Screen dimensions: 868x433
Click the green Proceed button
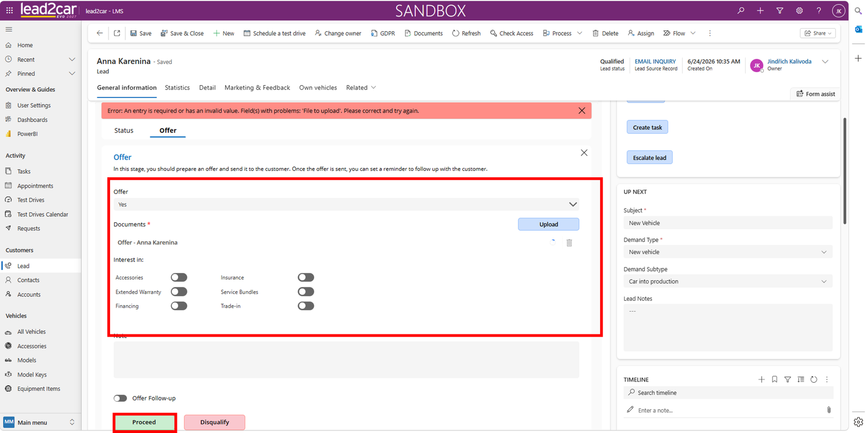(x=144, y=422)
